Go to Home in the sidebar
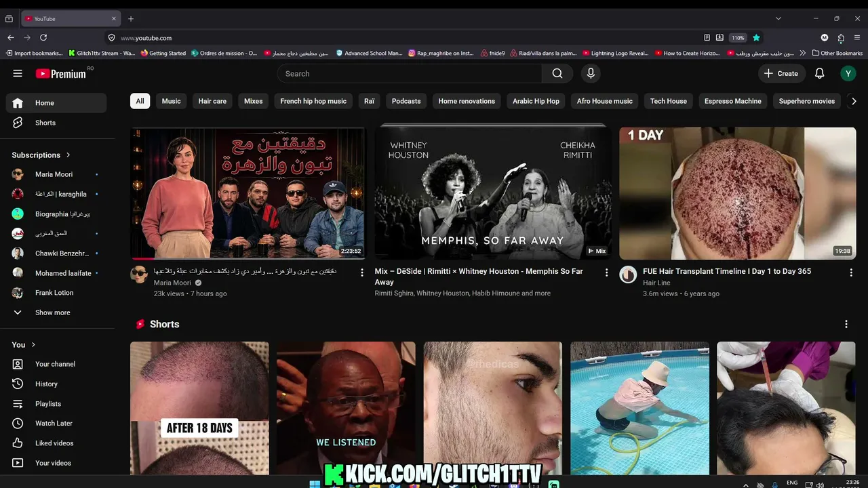Viewport: 868px width, 488px height. pyautogui.click(x=56, y=103)
